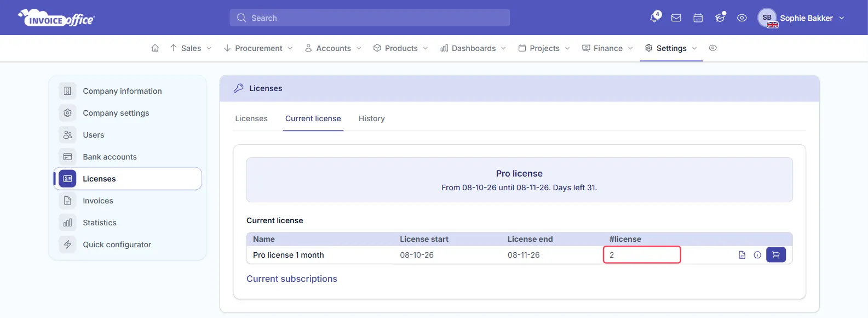Expand the Procurement menu

pos(258,48)
